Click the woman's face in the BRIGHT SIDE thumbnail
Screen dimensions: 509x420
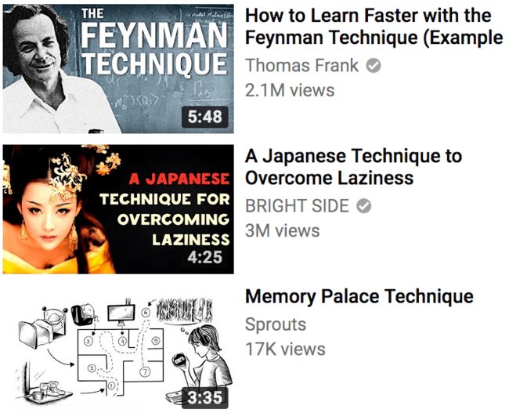pyautogui.click(x=49, y=216)
